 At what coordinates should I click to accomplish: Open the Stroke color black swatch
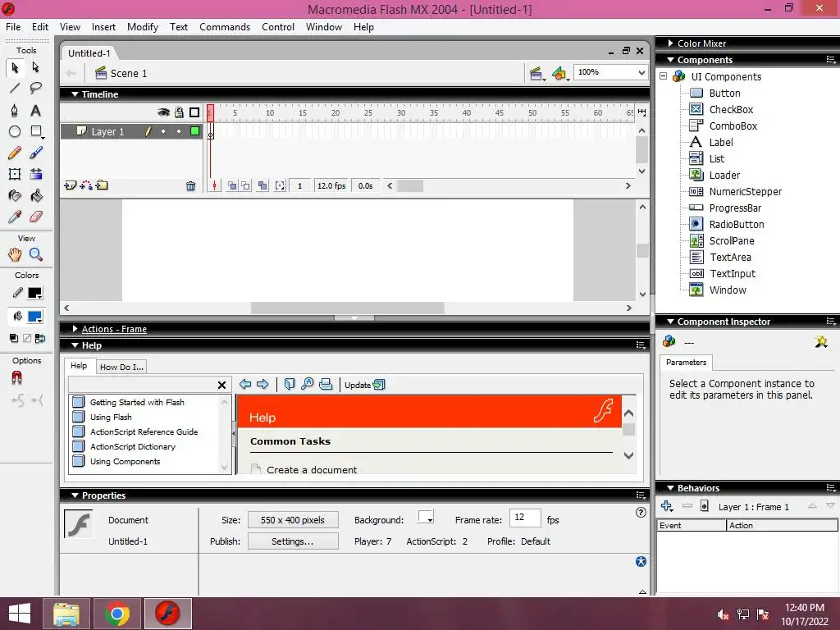pyautogui.click(x=34, y=293)
